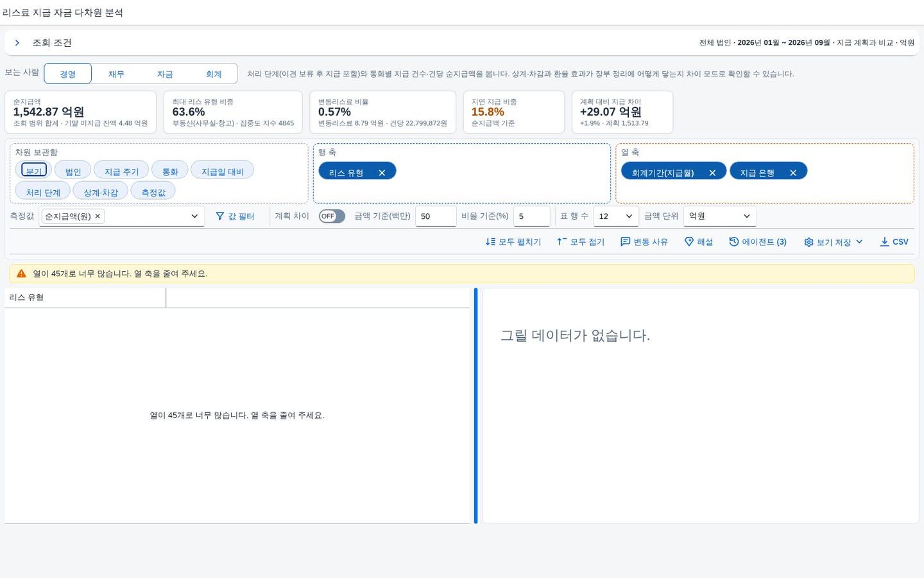Select the 법인 dimension chip
The height and width of the screenshot is (578, 924).
coord(73,170)
